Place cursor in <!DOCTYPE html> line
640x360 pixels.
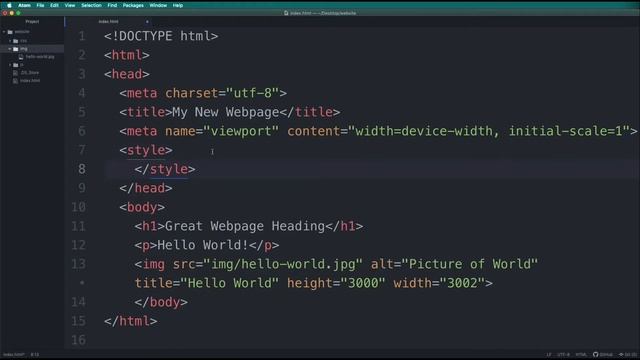161,36
